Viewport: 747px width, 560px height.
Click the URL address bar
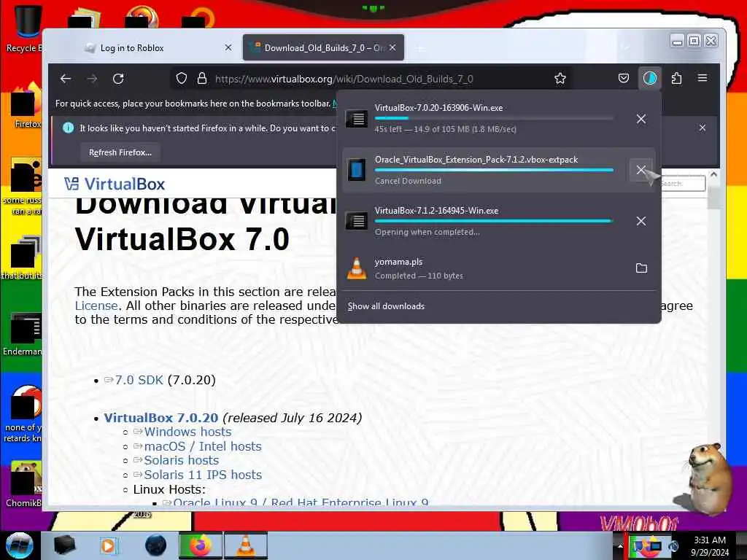click(x=371, y=79)
